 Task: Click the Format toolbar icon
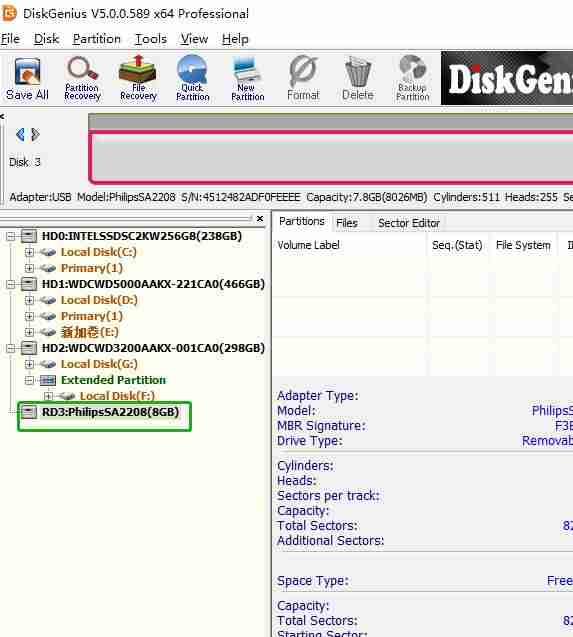(x=303, y=78)
